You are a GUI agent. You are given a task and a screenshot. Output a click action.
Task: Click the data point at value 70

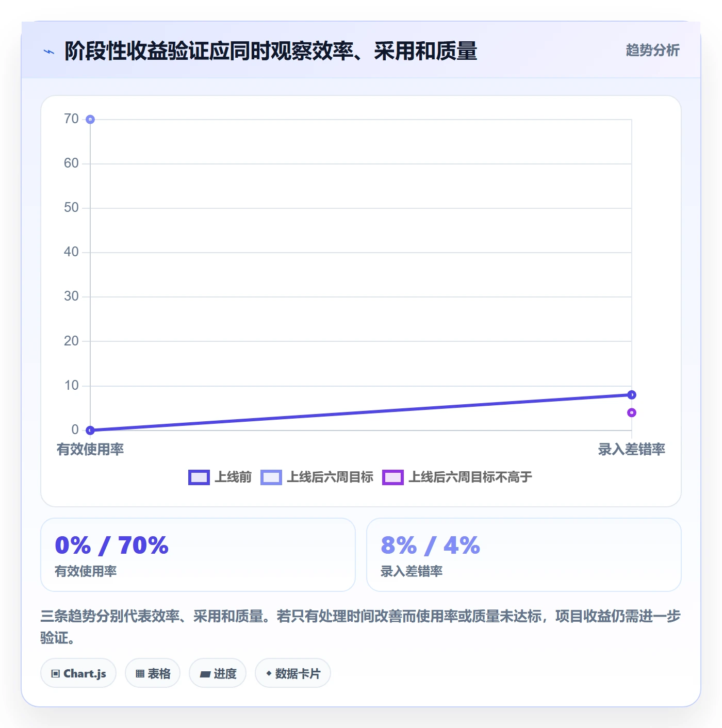tap(90, 120)
